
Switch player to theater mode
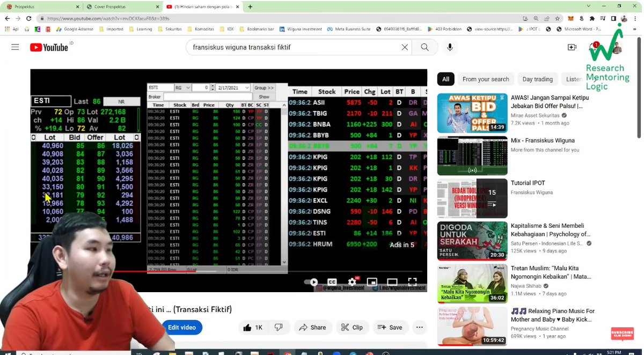point(392,282)
